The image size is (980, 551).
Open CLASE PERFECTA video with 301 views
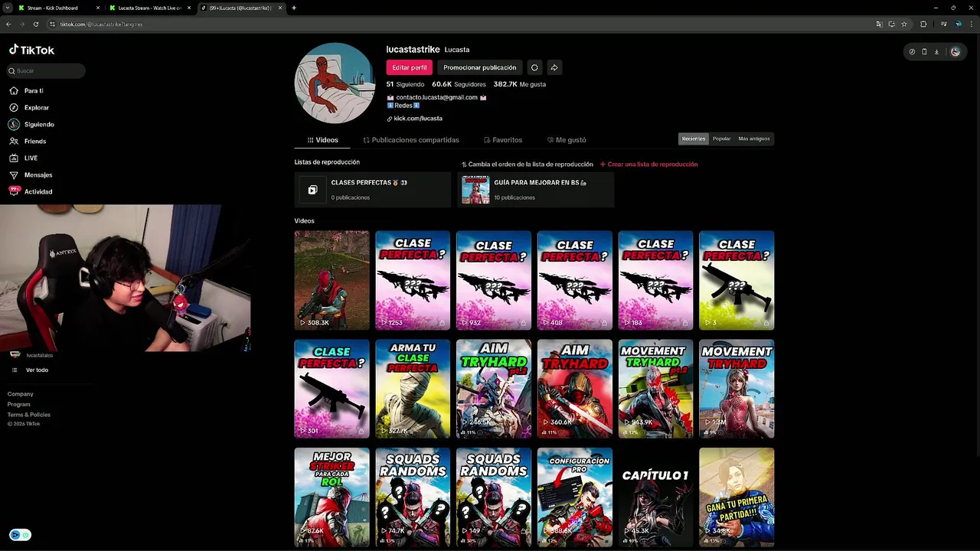[x=332, y=389]
